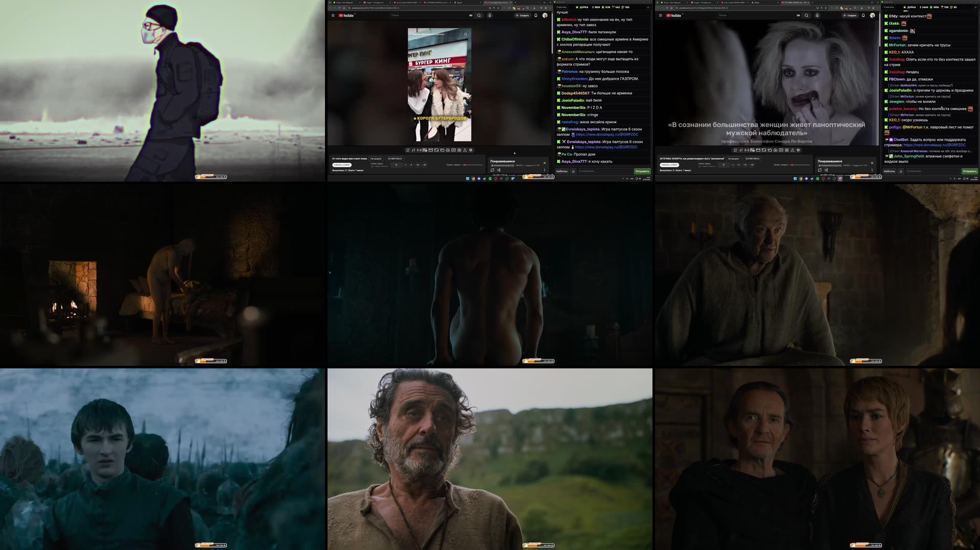980x550 pixels.
Task: Click Windows Start in Burger King window taskbar
Action: click(x=468, y=179)
